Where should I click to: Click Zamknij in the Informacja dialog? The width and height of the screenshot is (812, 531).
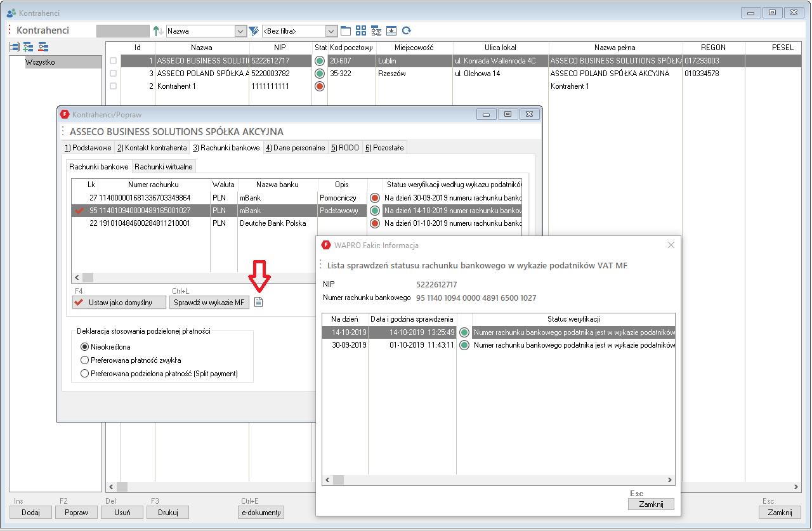651,504
